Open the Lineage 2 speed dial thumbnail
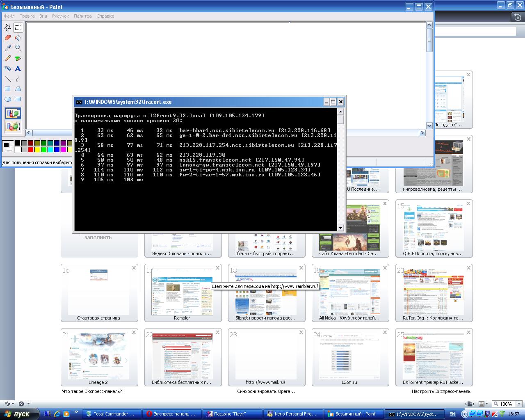This screenshot has height=420, width=525. coord(99,357)
